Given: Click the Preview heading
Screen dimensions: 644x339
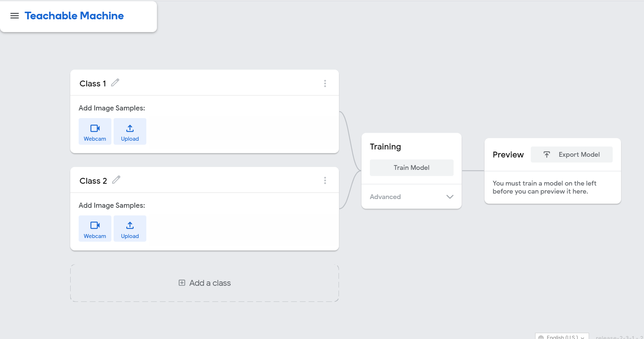Looking at the screenshot, I should (508, 155).
